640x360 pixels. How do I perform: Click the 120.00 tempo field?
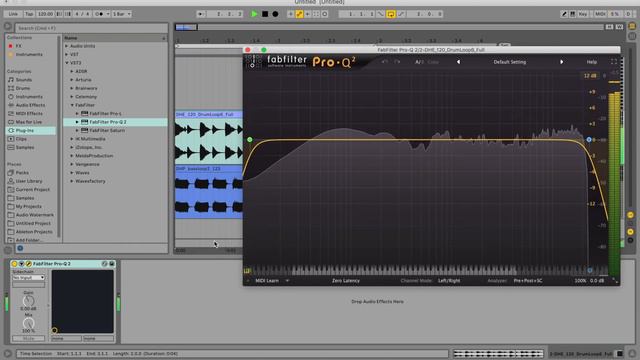coord(45,14)
